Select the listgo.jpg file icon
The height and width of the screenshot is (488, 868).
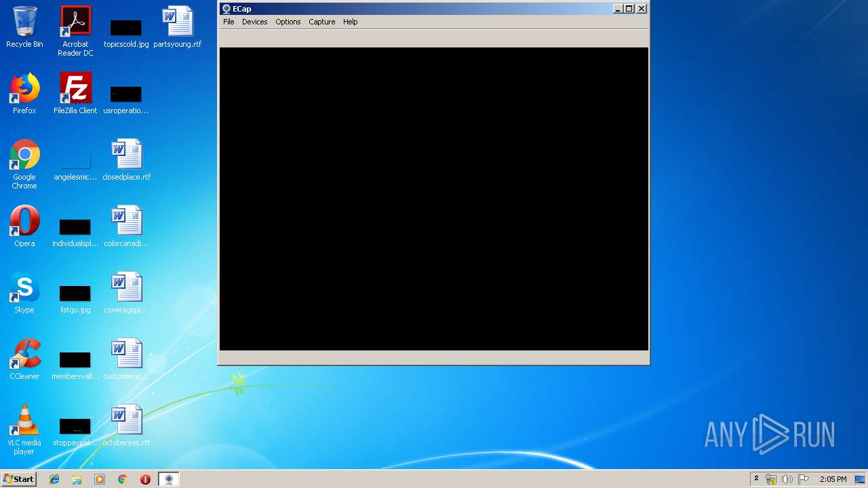(75, 298)
